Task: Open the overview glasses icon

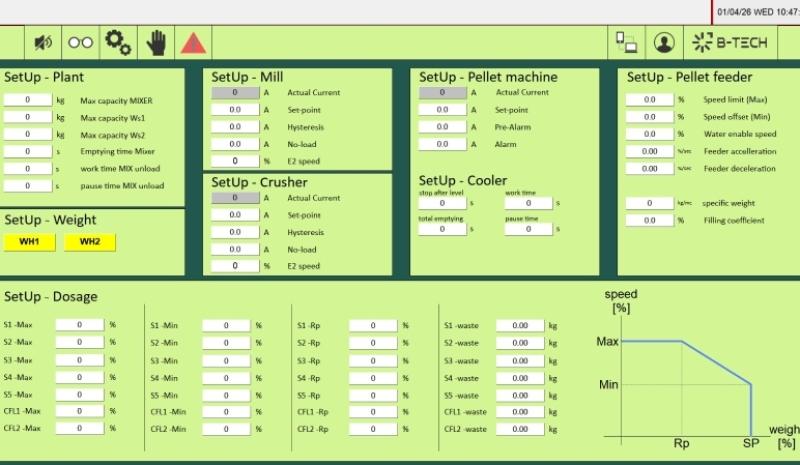Action: [81, 42]
